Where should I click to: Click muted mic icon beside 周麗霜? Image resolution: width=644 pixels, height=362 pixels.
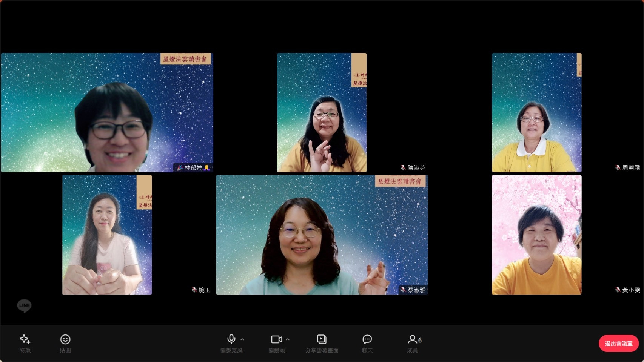point(618,167)
